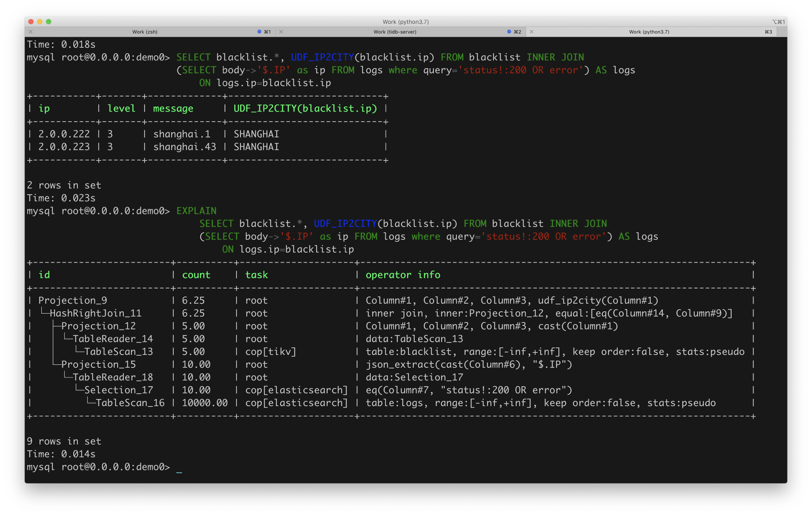Screen dimensions: 812x516
Task: Click the '6.25' count in Projection_9 row
Action: [x=193, y=300]
